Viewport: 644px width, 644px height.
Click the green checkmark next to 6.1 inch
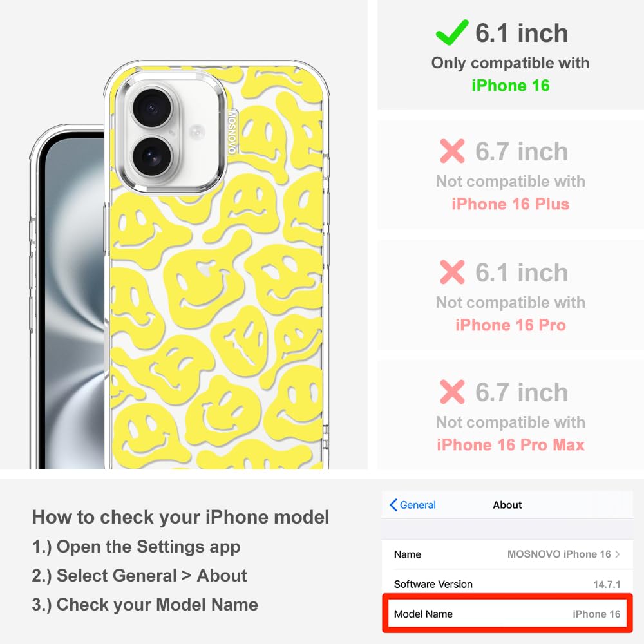[x=452, y=32]
